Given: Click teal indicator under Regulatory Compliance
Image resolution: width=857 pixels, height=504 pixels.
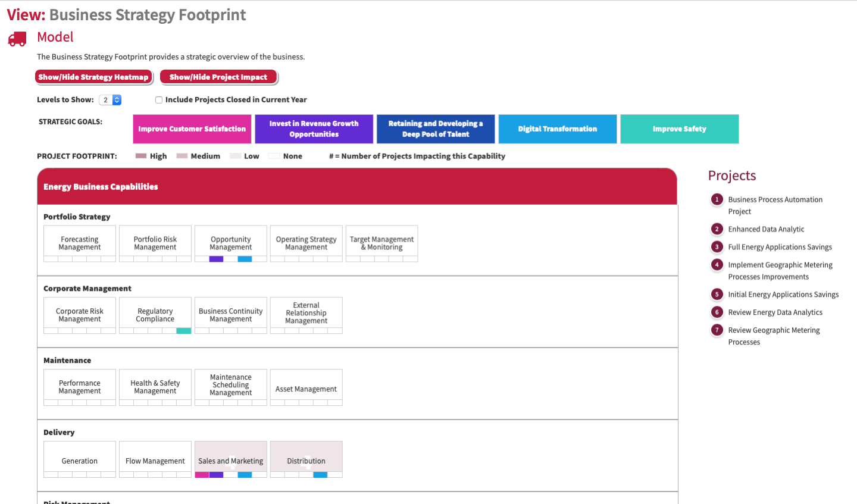Looking at the screenshot, I should 184,331.
